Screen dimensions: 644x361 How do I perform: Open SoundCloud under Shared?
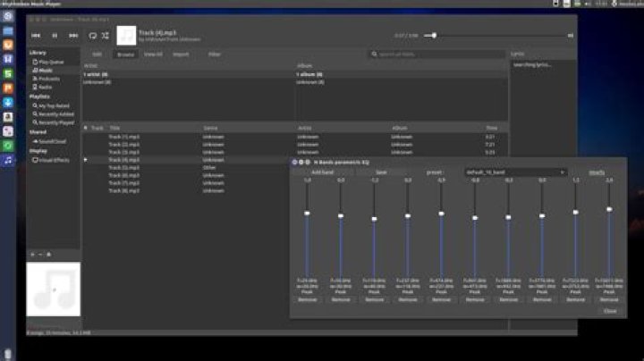click(x=49, y=141)
